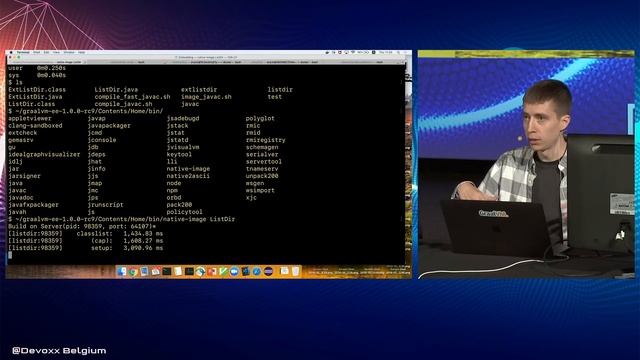Open the Terminal application menu
Image resolution: width=640 pixels, height=360 pixels.
coord(23,52)
